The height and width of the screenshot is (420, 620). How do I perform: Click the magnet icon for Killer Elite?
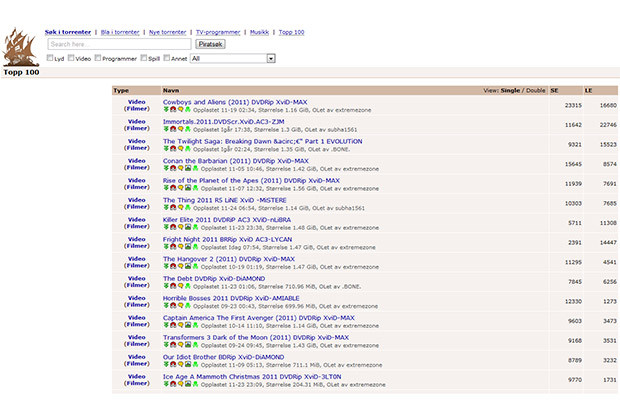pos(173,227)
